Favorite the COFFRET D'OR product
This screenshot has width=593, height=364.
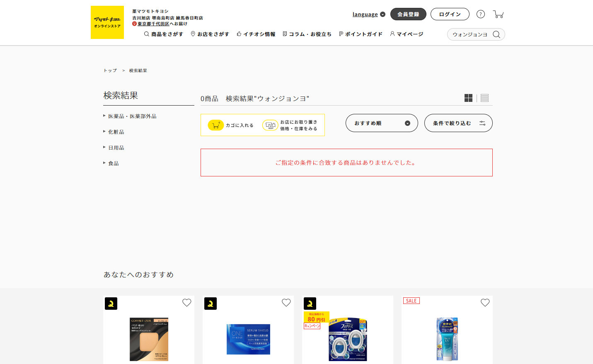point(186,303)
